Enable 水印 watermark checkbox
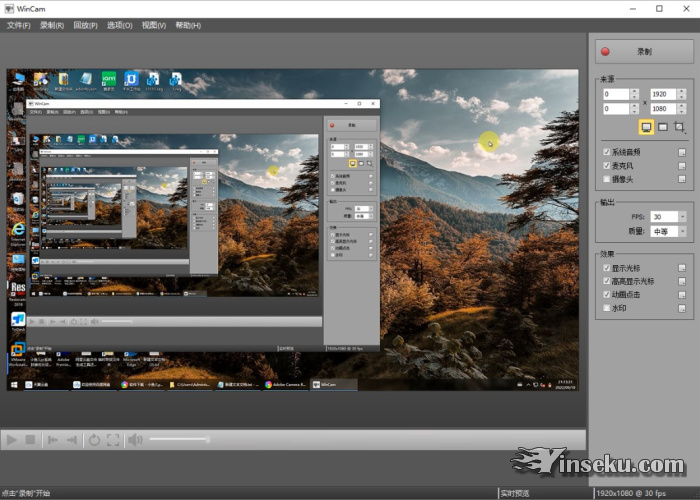The image size is (700, 500). [x=606, y=309]
